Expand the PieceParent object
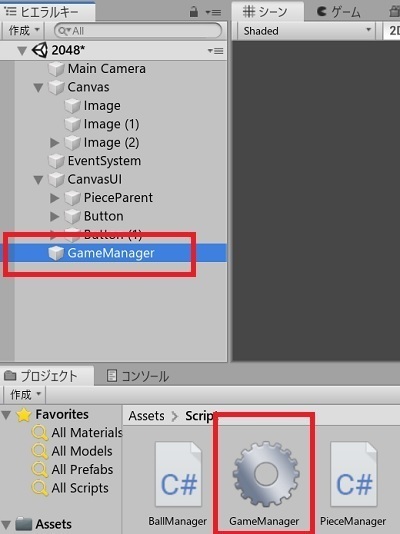 coord(54,198)
